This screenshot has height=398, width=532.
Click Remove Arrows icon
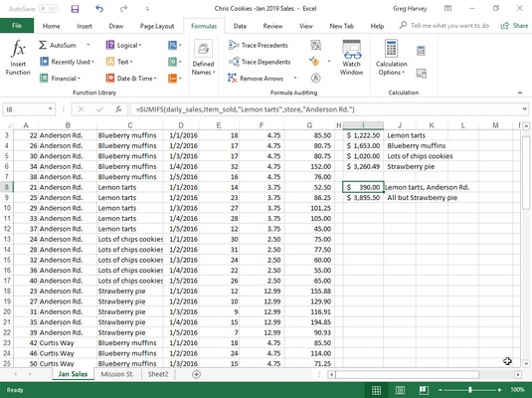coord(233,78)
